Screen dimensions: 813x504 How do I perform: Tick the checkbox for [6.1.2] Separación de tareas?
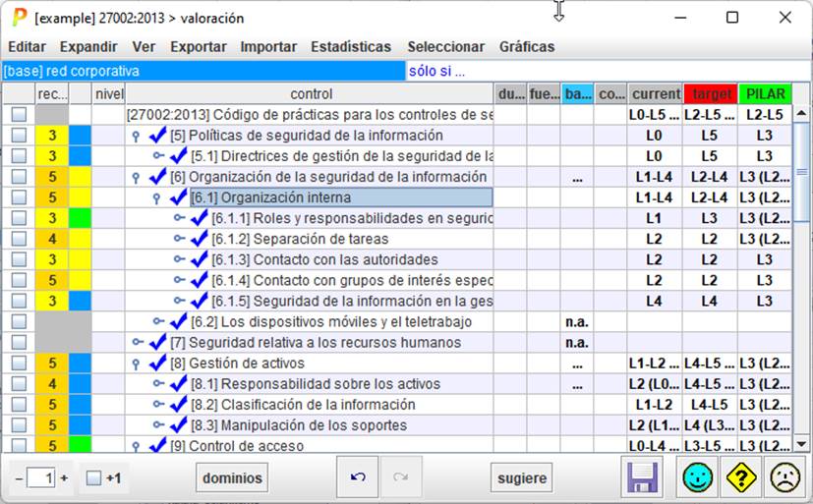(x=20, y=239)
